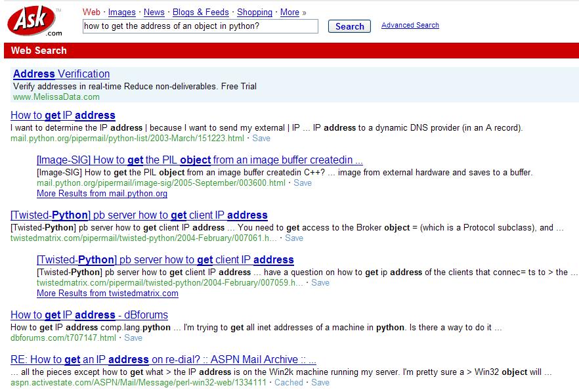579x392 pixels.
Task: Open the Advanced Search link
Action: coord(410,26)
